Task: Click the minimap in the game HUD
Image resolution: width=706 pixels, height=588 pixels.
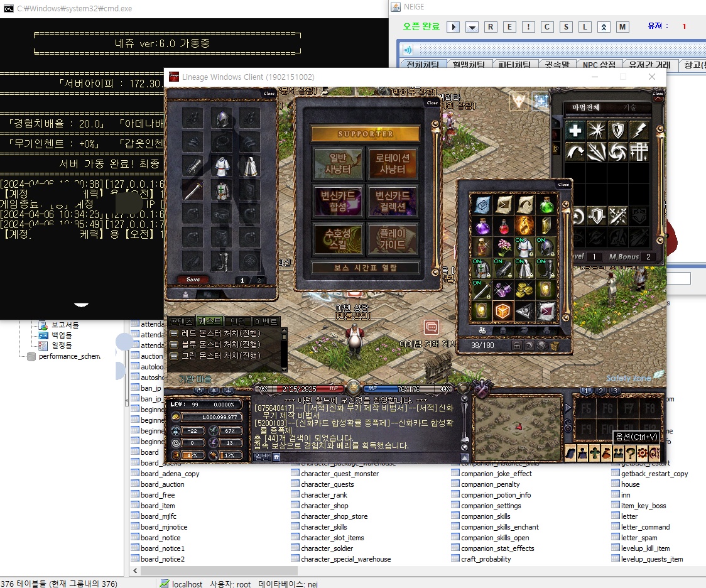Action: coord(518,428)
